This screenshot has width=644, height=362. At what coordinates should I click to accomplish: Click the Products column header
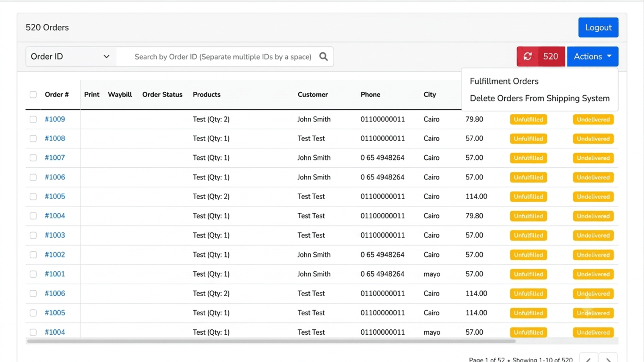click(206, 95)
